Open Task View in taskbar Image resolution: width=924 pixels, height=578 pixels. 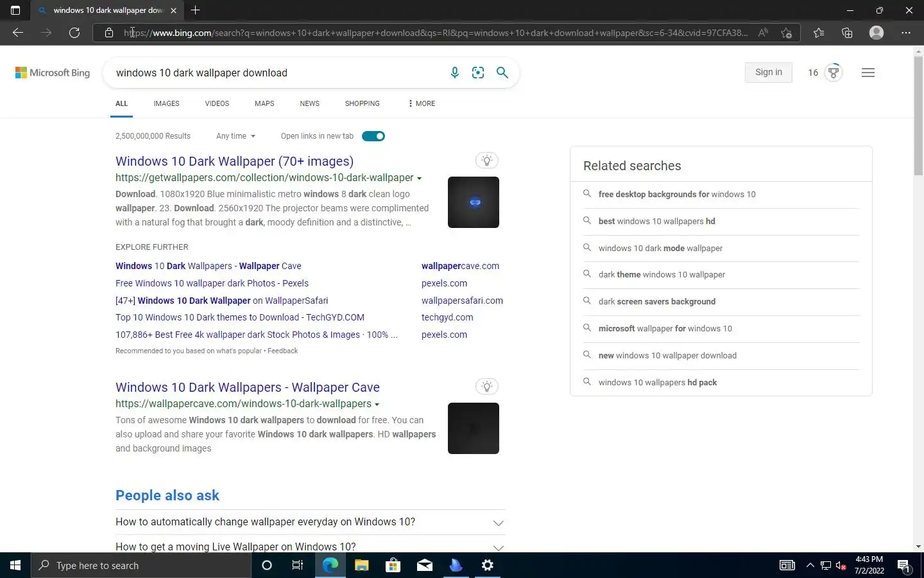pos(298,565)
